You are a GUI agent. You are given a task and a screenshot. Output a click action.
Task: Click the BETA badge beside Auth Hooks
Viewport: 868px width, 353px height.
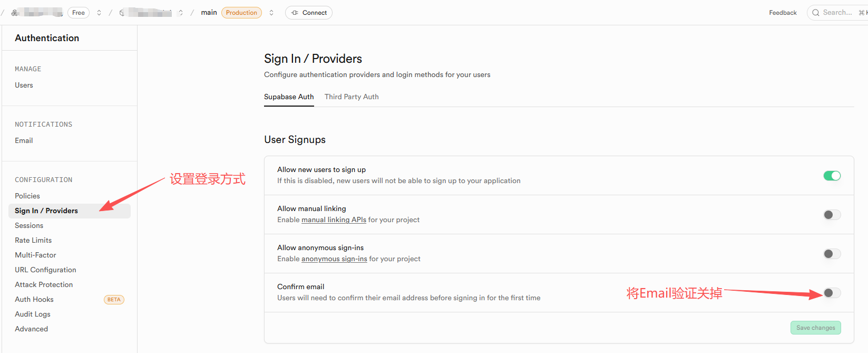tap(114, 300)
